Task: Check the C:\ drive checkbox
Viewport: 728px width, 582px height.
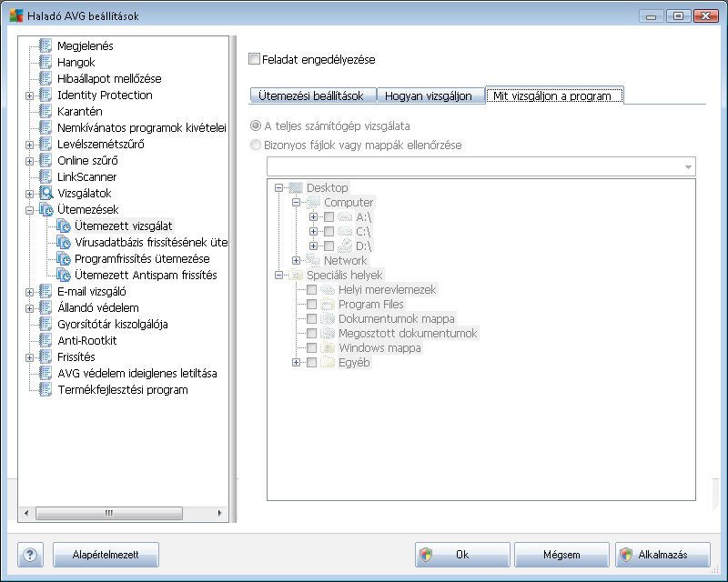Action: 329,231
